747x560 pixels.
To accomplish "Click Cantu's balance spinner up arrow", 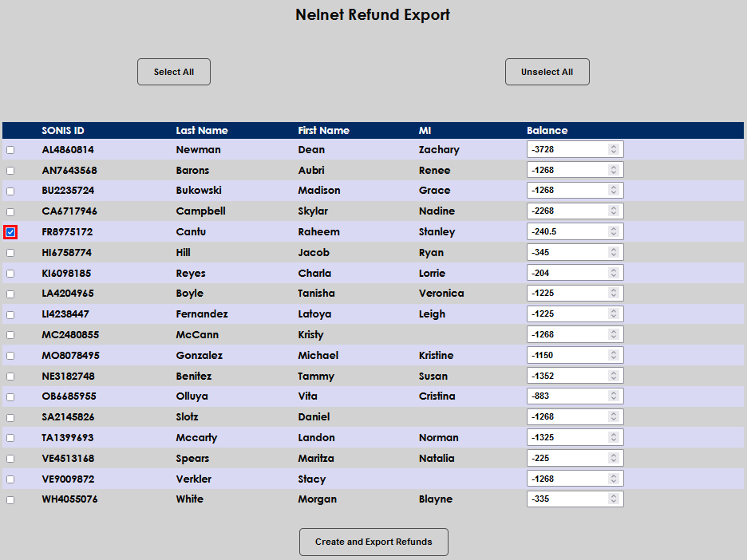I will pyautogui.click(x=615, y=228).
